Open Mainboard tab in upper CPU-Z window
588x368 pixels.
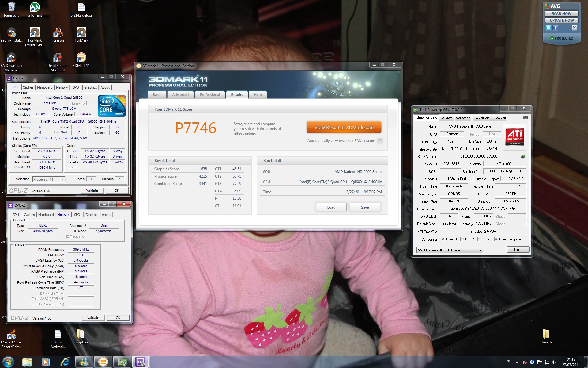point(45,87)
